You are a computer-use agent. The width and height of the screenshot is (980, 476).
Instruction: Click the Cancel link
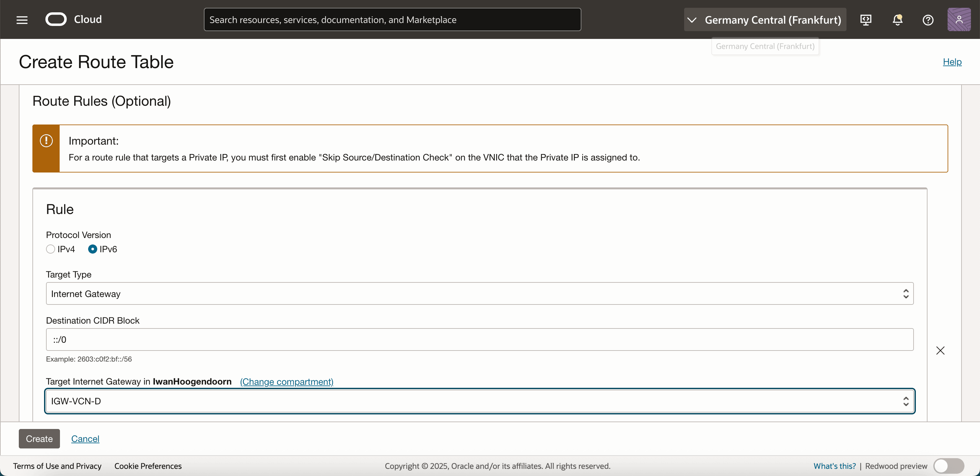point(85,439)
